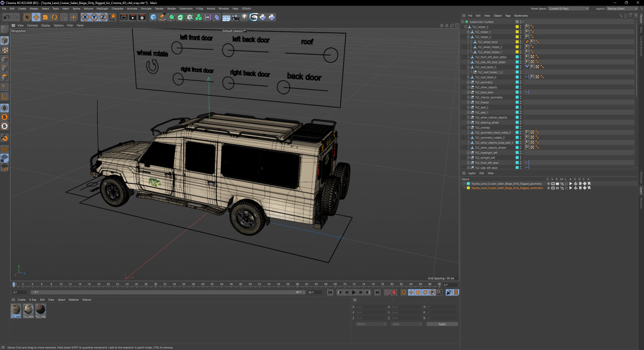
Task: Click the TLC_wheel_twist protection tag
Action: (x=527, y=42)
